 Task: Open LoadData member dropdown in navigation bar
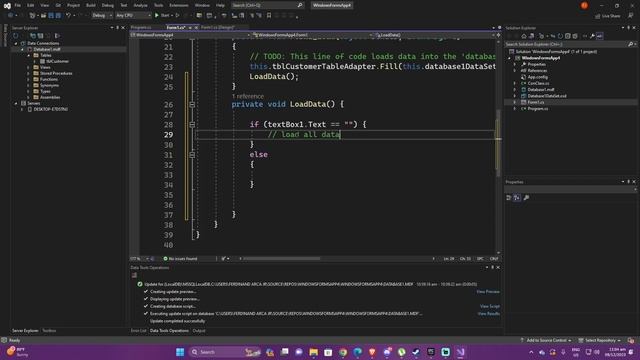click(x=435, y=35)
